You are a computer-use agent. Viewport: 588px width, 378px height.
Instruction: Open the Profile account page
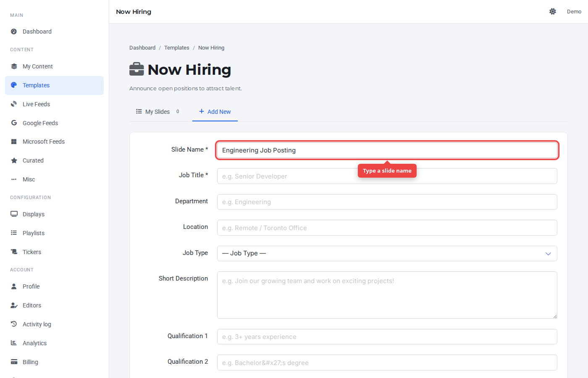point(54,286)
